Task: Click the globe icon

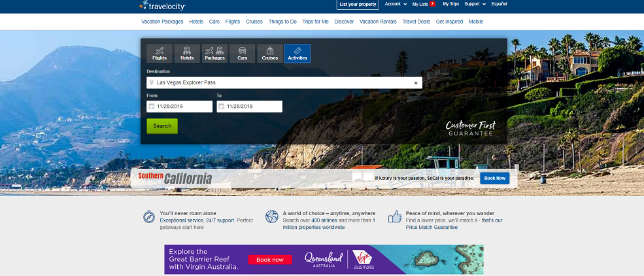Action: pyautogui.click(x=271, y=216)
